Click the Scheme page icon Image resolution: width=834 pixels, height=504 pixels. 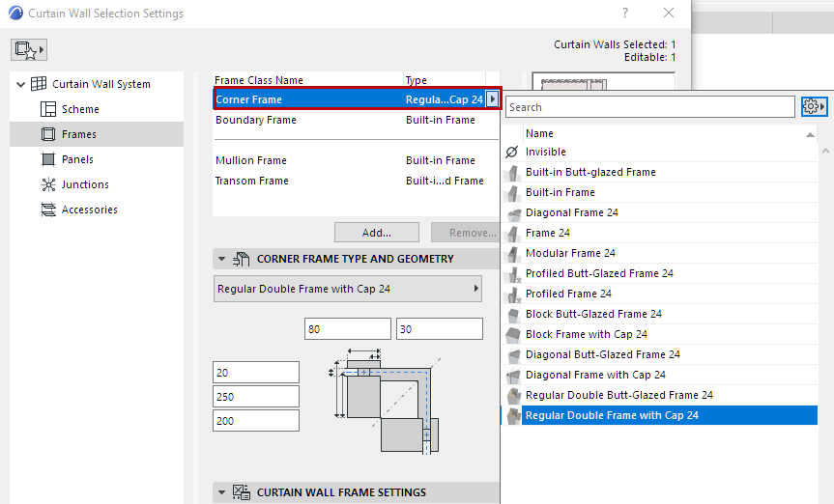[48, 109]
